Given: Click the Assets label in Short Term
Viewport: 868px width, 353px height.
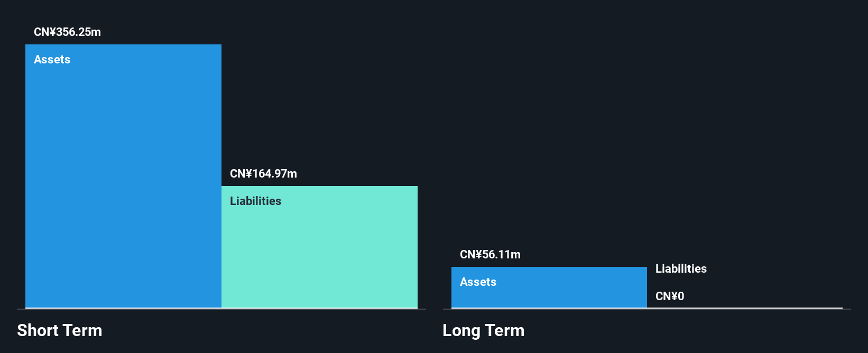Looking at the screenshot, I should pyautogui.click(x=52, y=59).
